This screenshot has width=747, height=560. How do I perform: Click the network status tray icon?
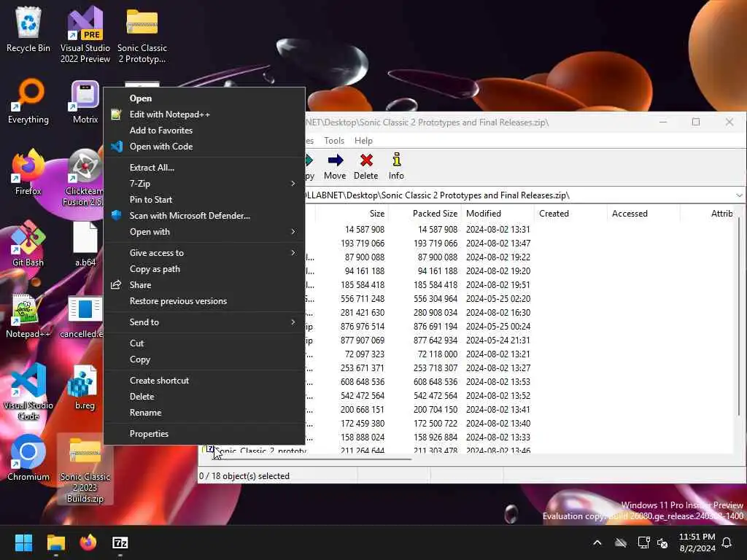pyautogui.click(x=643, y=542)
